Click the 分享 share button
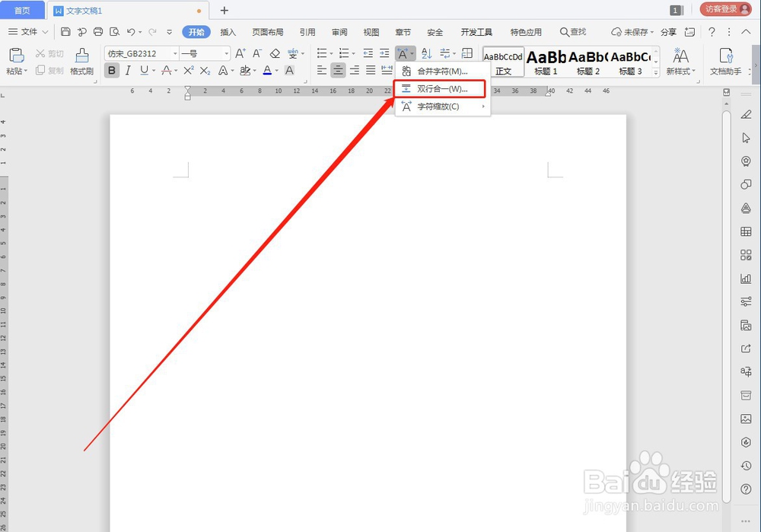The width and height of the screenshot is (761, 532). [x=668, y=32]
